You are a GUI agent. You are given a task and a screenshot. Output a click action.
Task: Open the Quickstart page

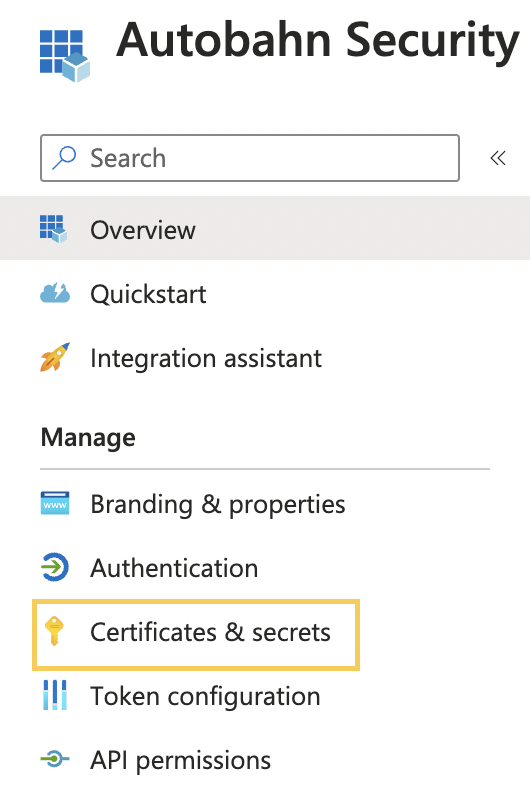click(265, 293)
